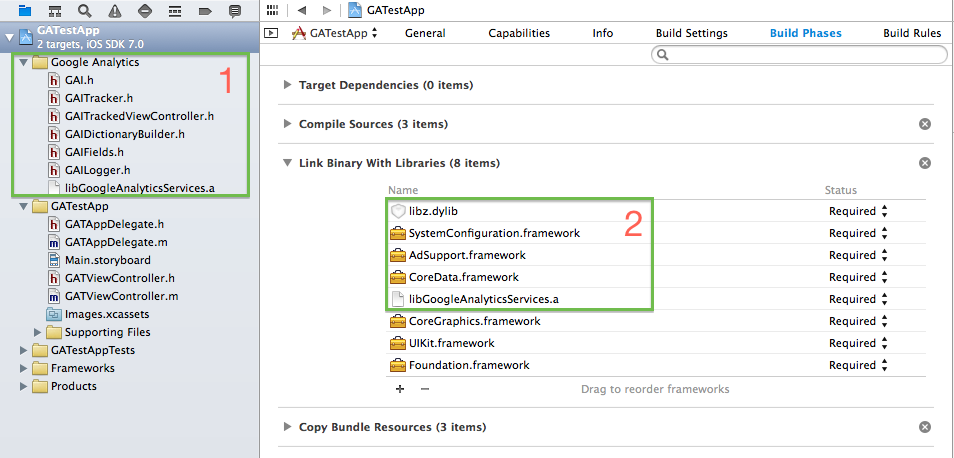The height and width of the screenshot is (458, 954).
Task: Open the Issue navigator warning icon
Action: 114,10
